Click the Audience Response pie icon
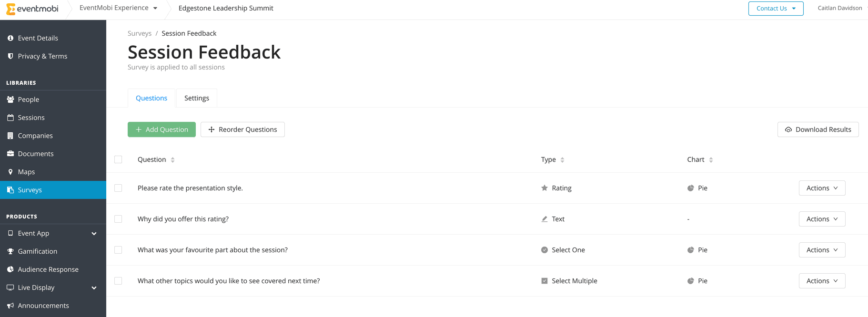Screen dimensions: 868x317 (x=10, y=269)
